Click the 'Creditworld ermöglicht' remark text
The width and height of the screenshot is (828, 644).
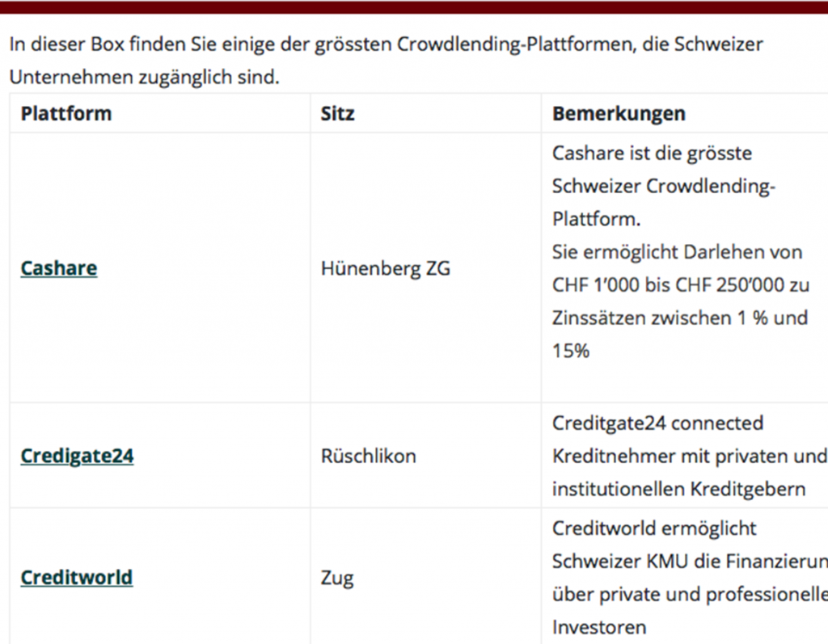coord(654,528)
